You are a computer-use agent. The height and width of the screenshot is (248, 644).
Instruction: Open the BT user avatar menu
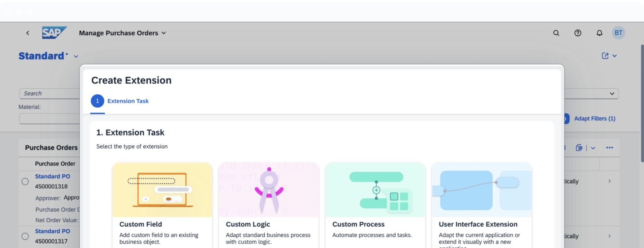(x=618, y=33)
